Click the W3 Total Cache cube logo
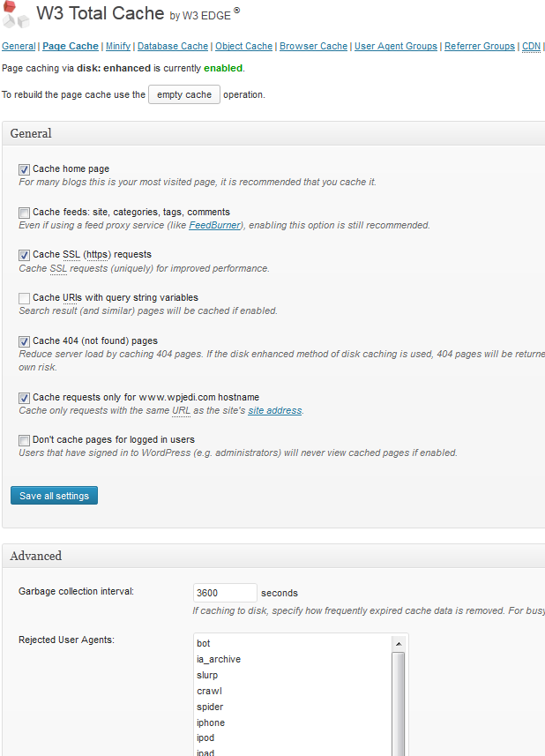Viewport: 545px width, 756px height. [14, 14]
